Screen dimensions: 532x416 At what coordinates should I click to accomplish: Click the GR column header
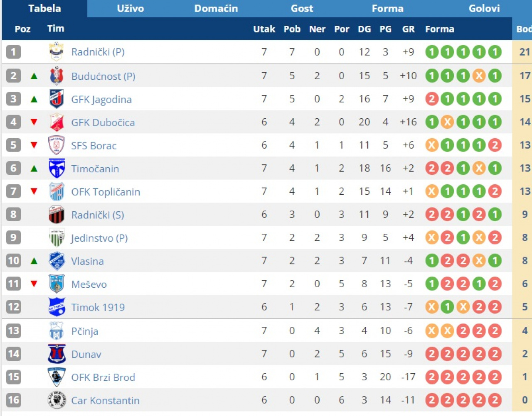click(408, 29)
